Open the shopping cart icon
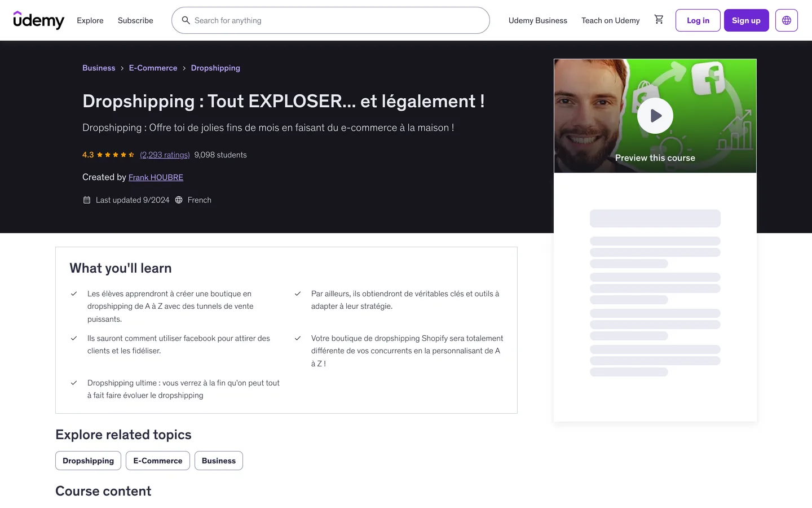Screen dimensions: 812x508 659,20
